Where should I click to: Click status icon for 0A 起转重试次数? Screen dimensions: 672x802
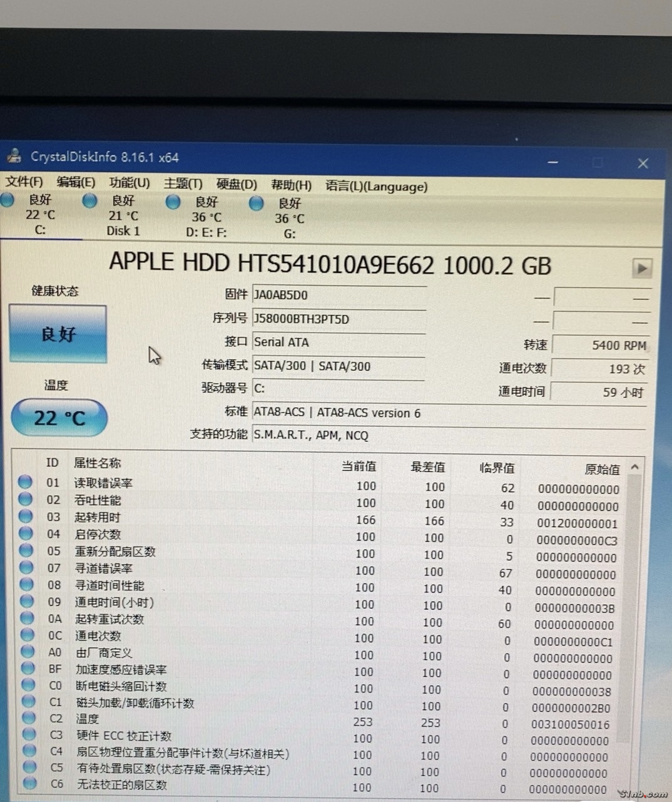pos(28,618)
